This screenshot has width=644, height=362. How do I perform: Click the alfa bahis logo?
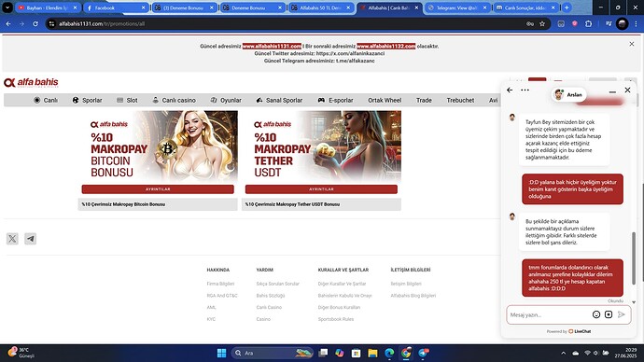(x=31, y=82)
